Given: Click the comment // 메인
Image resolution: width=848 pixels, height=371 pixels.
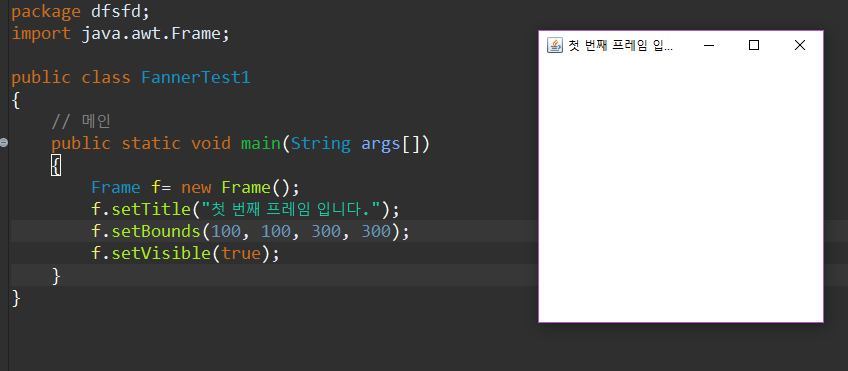Looking at the screenshot, I should [81, 121].
